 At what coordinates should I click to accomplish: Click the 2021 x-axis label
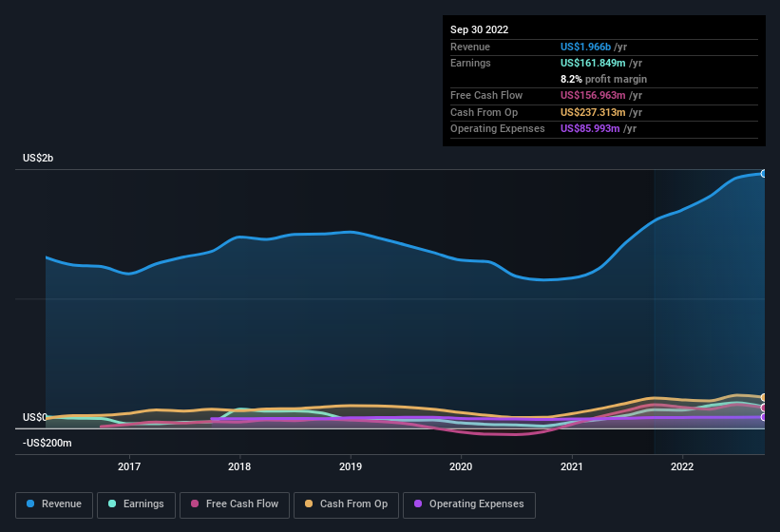(572, 466)
